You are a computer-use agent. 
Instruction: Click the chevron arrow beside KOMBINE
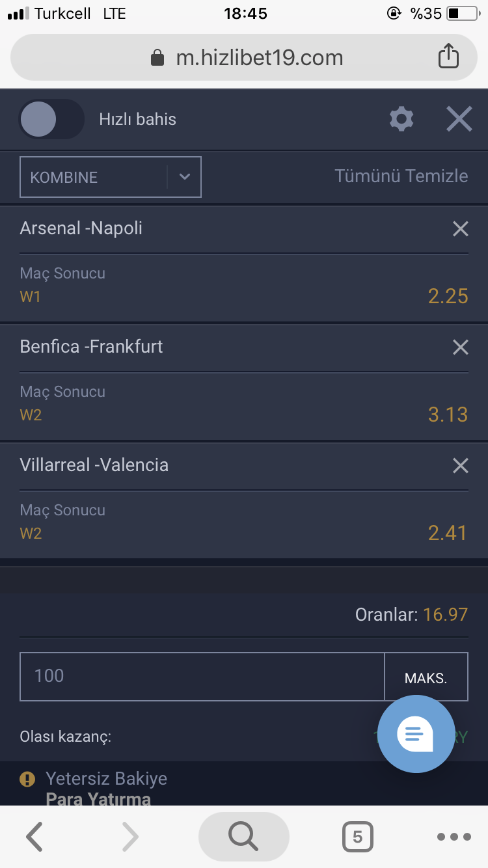(185, 177)
